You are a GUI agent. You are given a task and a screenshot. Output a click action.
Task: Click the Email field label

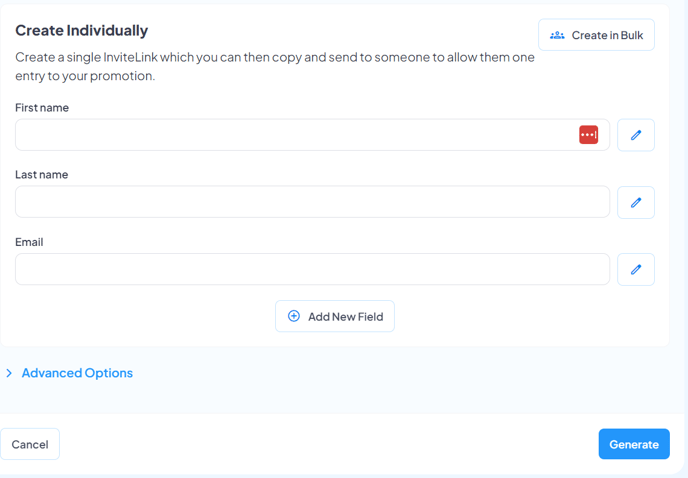[x=29, y=242]
